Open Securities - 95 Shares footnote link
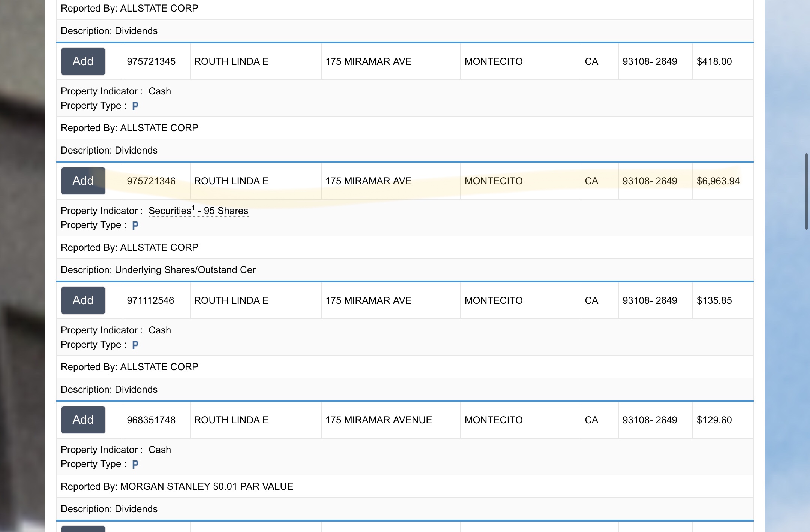This screenshot has width=810, height=532. [x=198, y=211]
